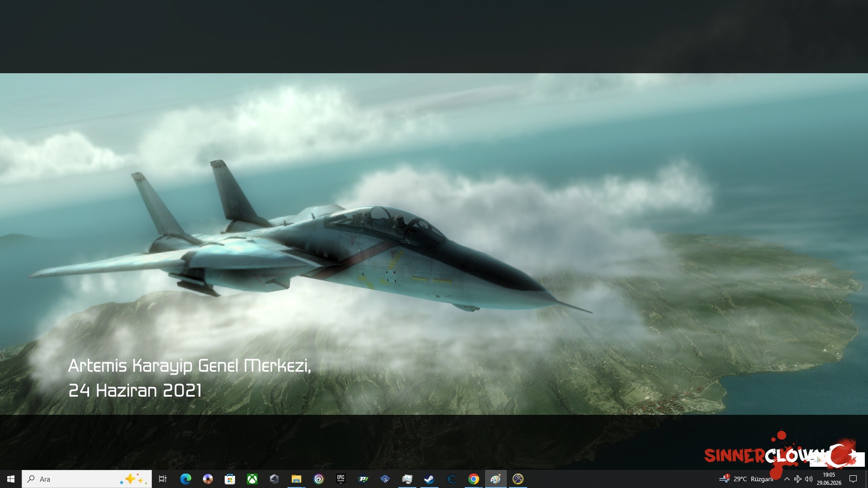Open the disc-shaped app icon beside Edge
Viewport: 868px width, 488px height.
(x=208, y=479)
